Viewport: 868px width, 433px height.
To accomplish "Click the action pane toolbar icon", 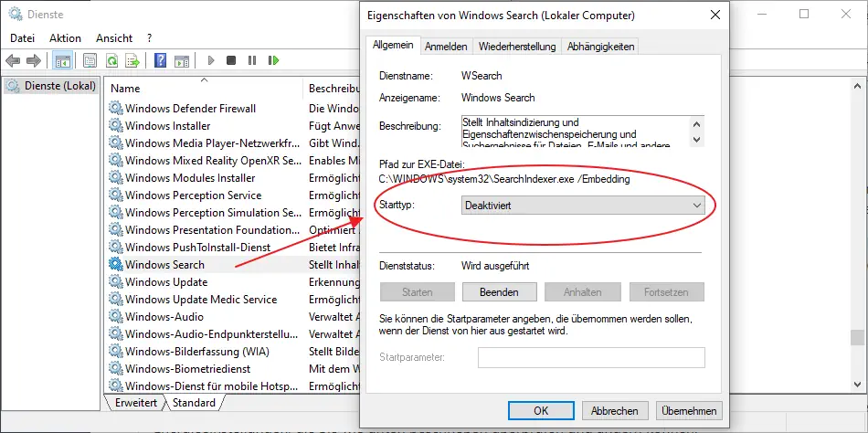I will [x=182, y=60].
